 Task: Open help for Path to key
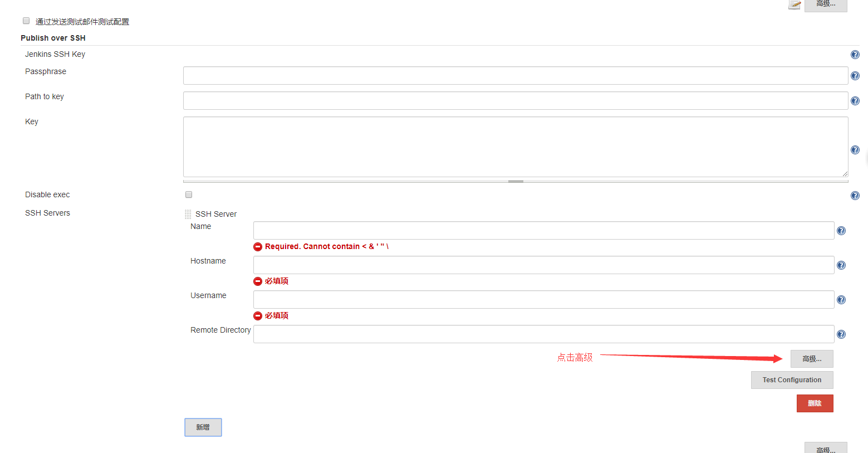click(x=855, y=100)
